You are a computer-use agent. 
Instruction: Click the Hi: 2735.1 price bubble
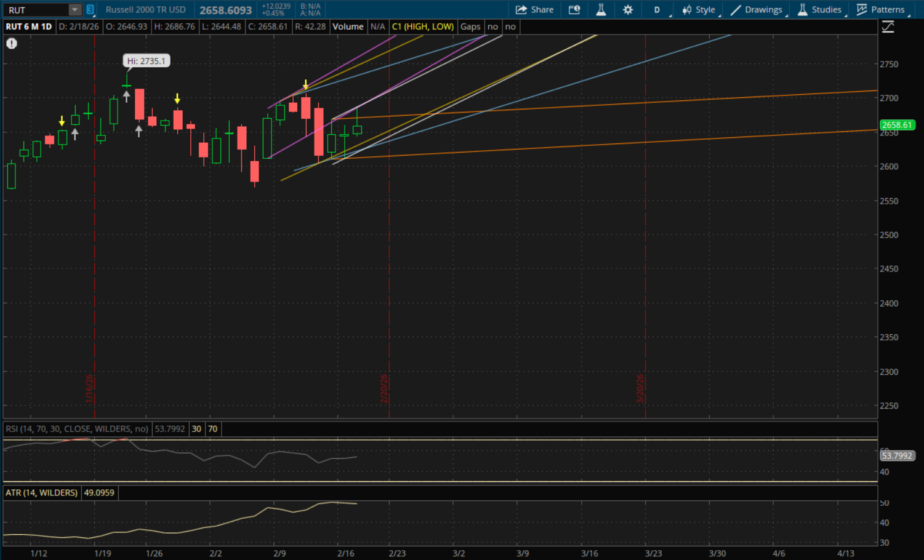tap(146, 61)
